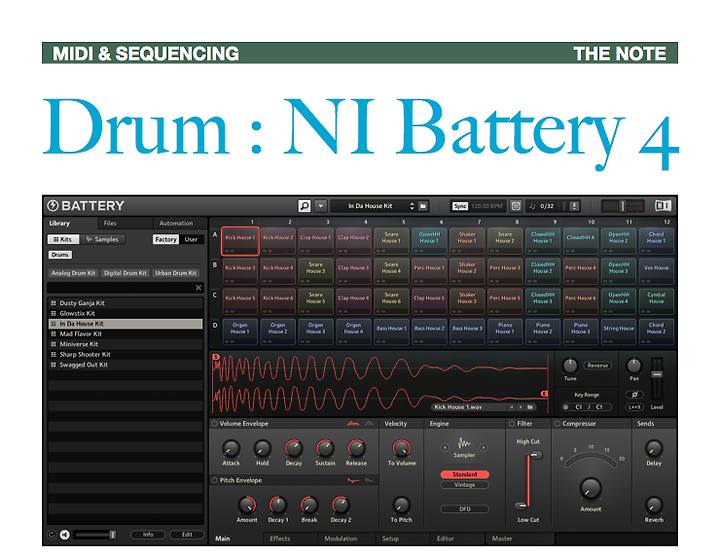Enable the Pitch Envelope power button

[x=214, y=480]
